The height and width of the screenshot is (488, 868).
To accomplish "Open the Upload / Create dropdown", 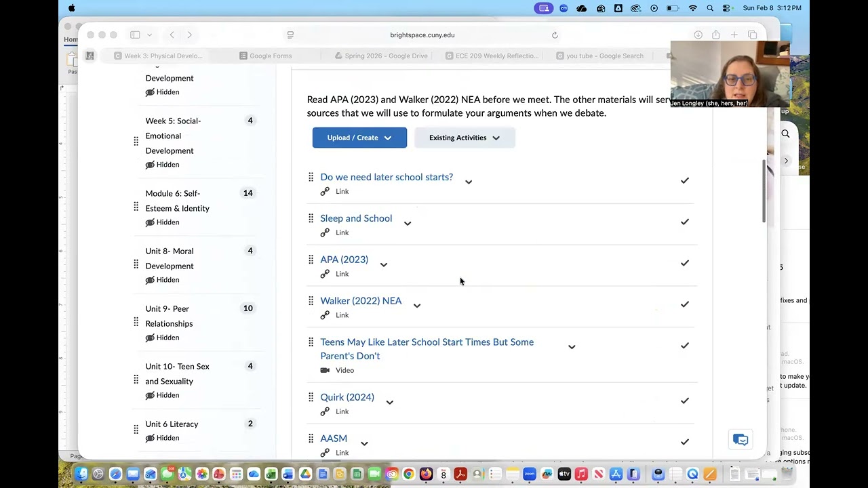I will point(359,138).
